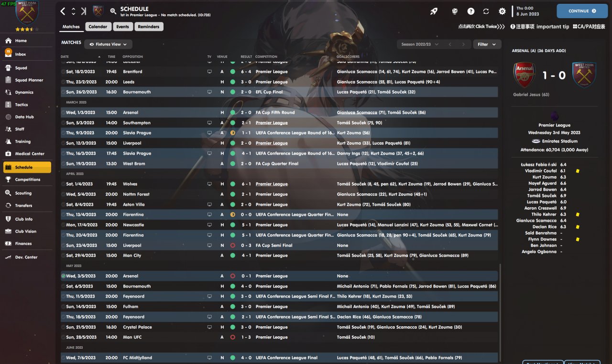The image size is (612, 364).
Task: Click the Arsenal crest in match summary
Action: [x=524, y=75]
